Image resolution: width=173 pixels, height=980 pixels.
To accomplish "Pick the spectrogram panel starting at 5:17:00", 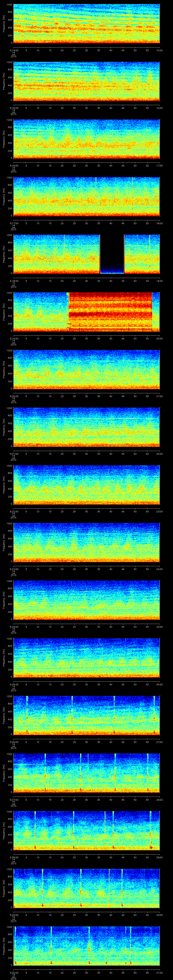I will 87,197.
